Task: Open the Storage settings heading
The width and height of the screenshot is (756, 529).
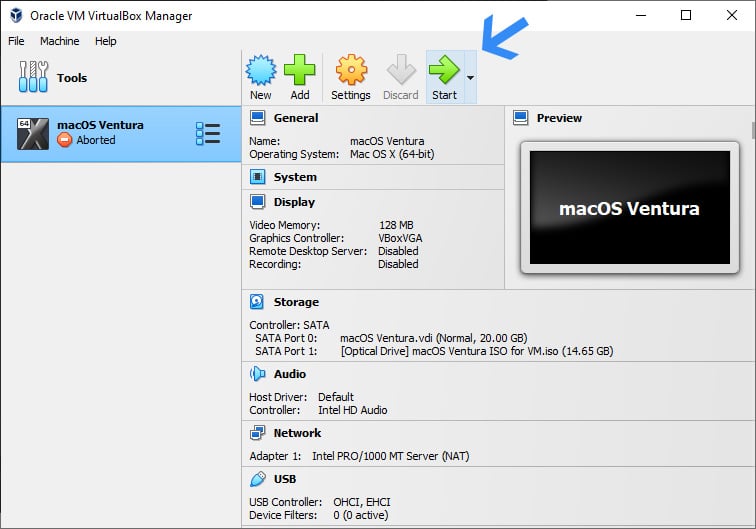Action: click(296, 302)
